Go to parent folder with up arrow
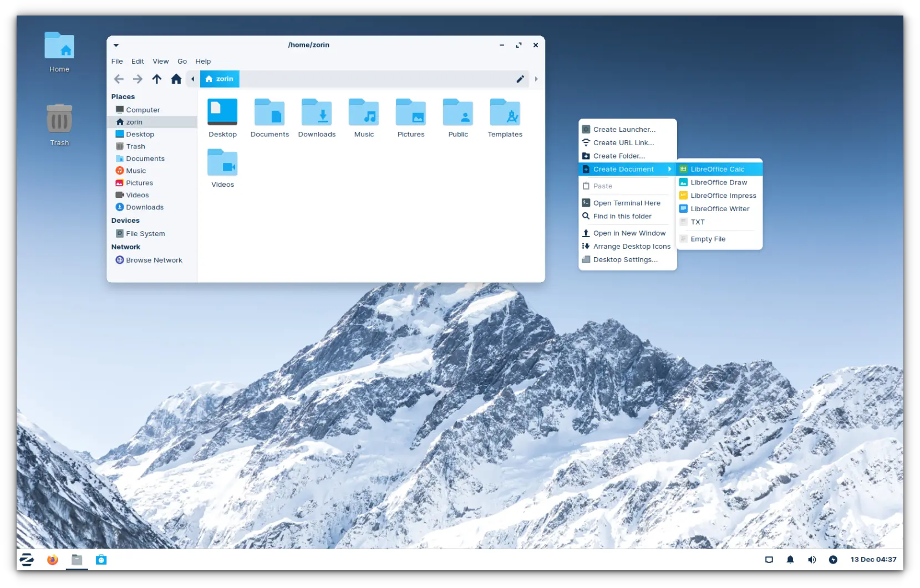This screenshot has width=920, height=588. tap(157, 79)
